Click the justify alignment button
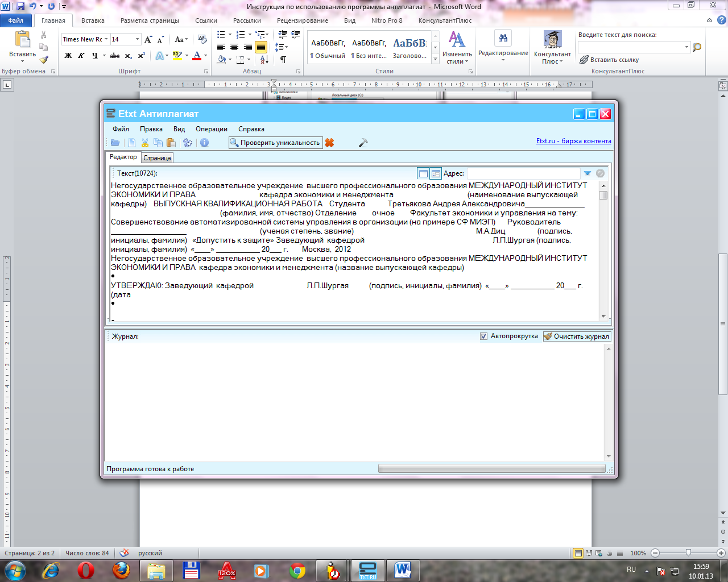The width and height of the screenshot is (728, 582). [261, 47]
